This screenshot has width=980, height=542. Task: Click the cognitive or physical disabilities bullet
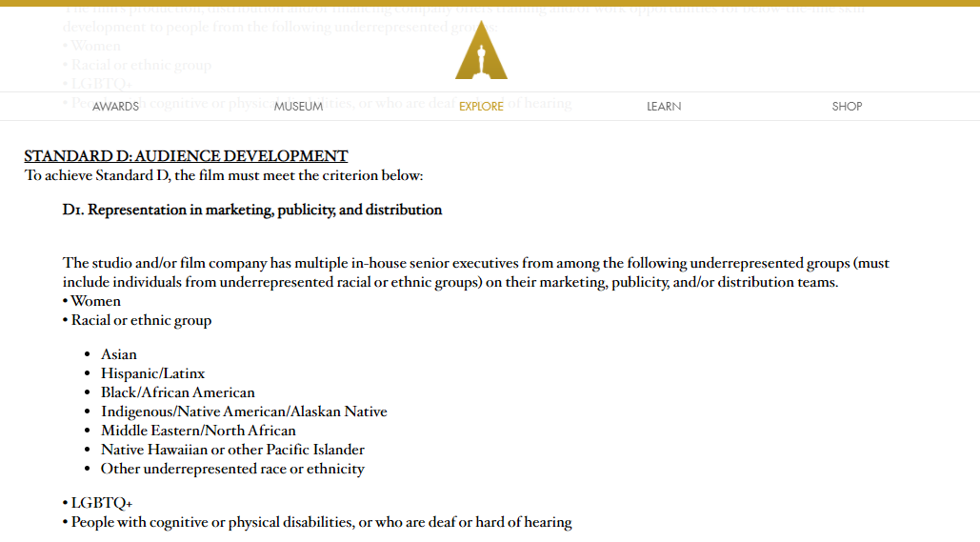317,522
